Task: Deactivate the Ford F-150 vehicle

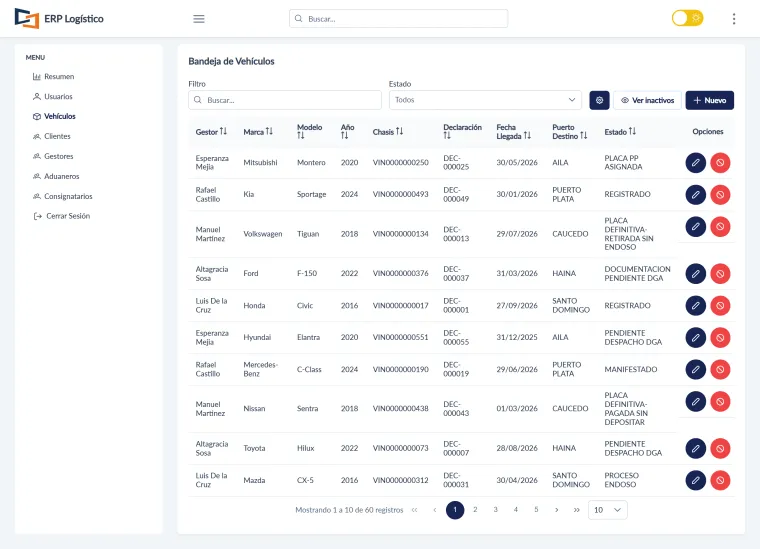Action: pos(720,274)
